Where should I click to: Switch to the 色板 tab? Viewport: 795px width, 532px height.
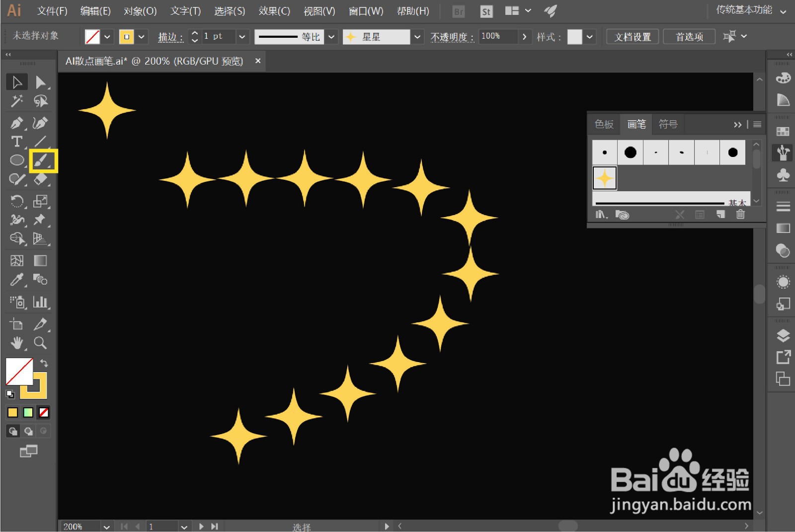tap(604, 124)
